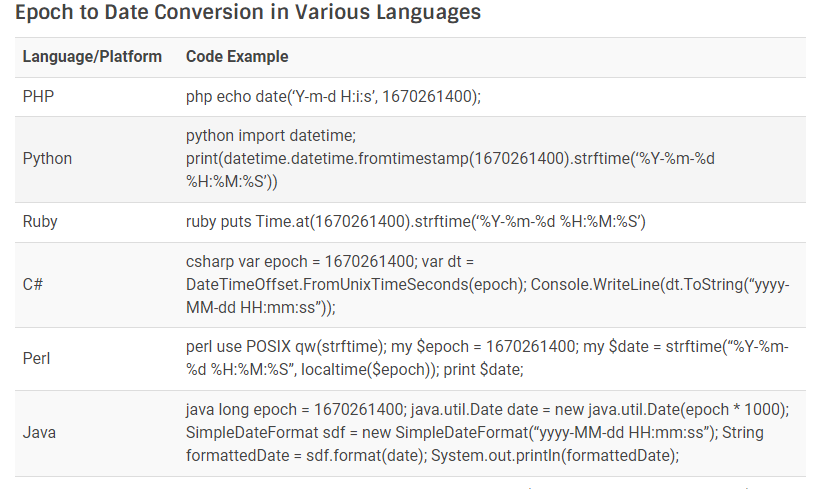The image size is (817, 489).
Task: Click the PHP echo date code example
Action: (333, 96)
